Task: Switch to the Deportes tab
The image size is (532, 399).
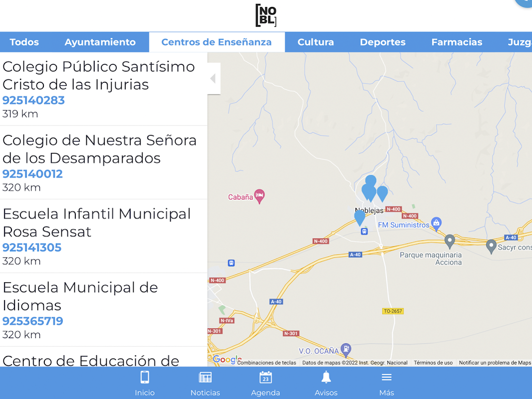Action: [383, 42]
